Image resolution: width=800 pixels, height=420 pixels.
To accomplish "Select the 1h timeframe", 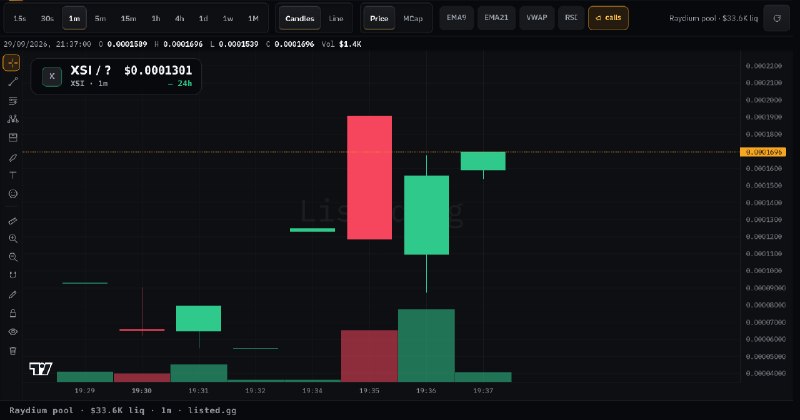I will (156, 18).
